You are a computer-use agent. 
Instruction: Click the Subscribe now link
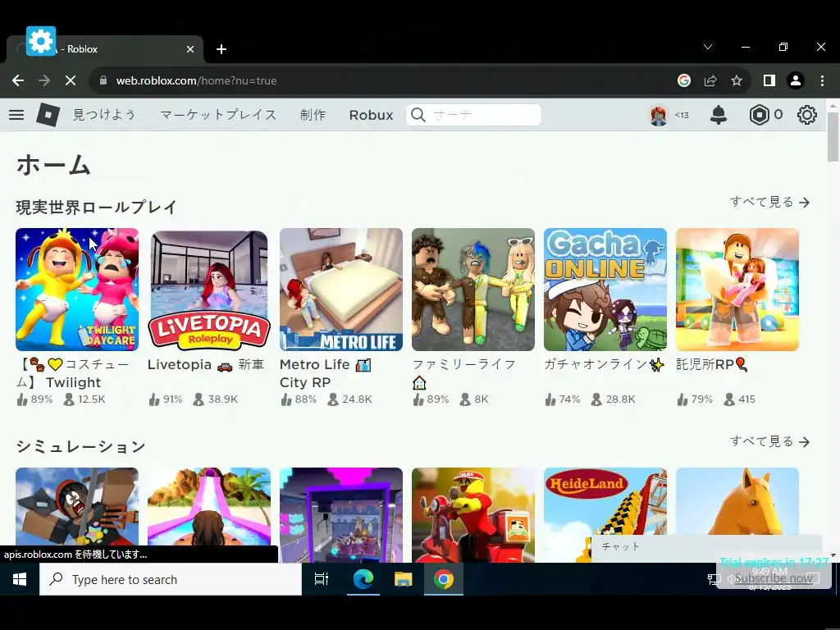click(x=773, y=578)
